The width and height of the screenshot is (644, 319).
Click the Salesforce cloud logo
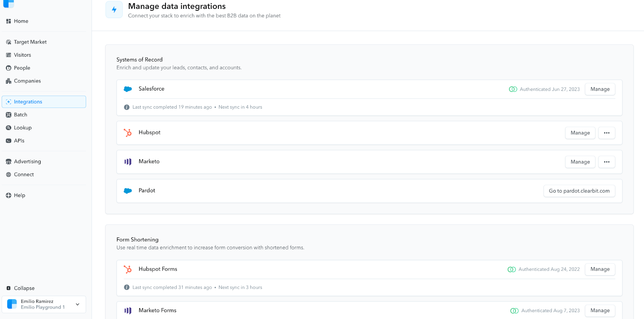[128, 89]
